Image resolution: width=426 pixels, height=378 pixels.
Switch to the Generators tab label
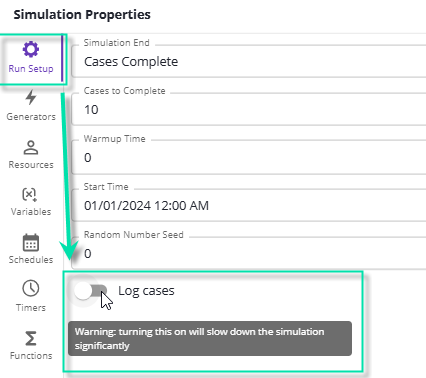coord(31,117)
